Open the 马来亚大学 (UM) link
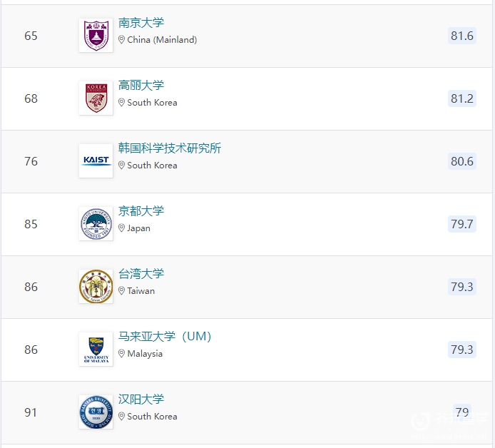The image size is (495, 448). click(165, 337)
